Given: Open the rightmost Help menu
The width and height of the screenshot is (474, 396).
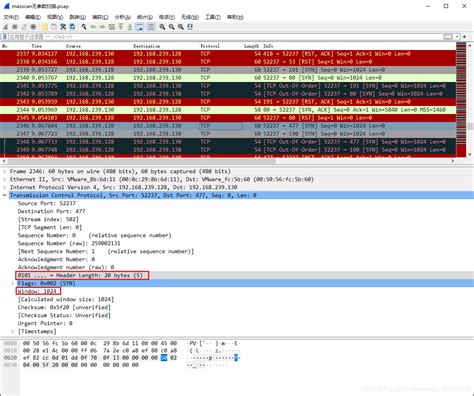Looking at the screenshot, I should pos(235,17).
